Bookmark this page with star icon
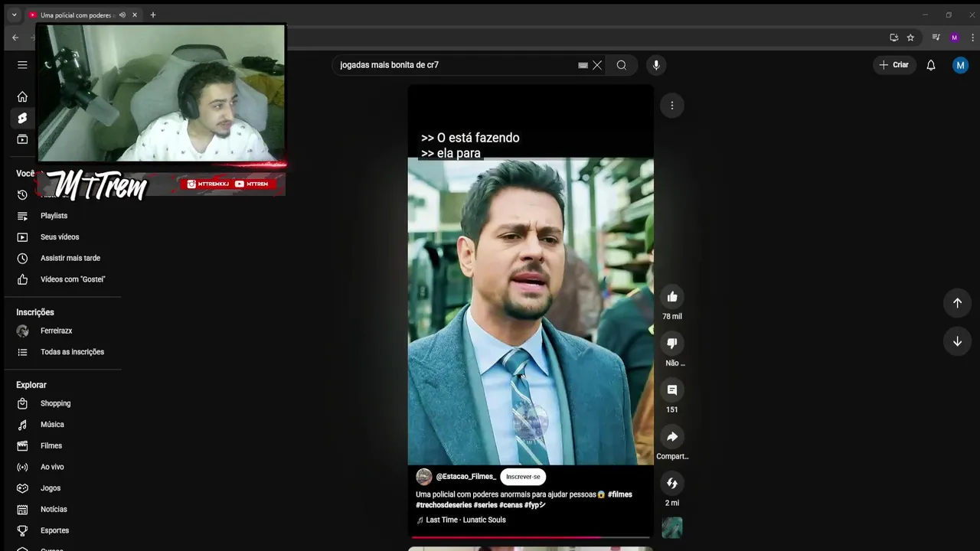Screen dimensions: 980x551 (910, 37)
